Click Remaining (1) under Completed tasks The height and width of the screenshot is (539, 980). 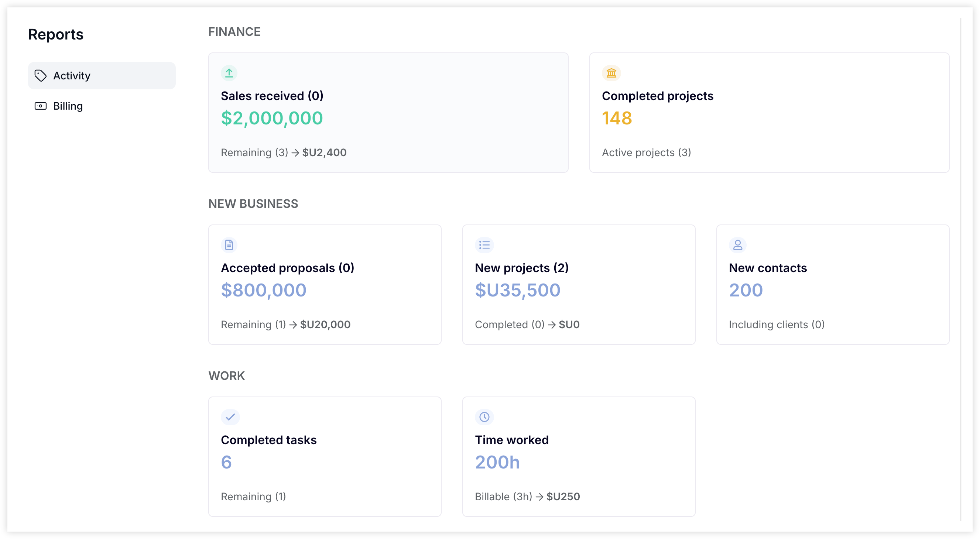click(253, 497)
